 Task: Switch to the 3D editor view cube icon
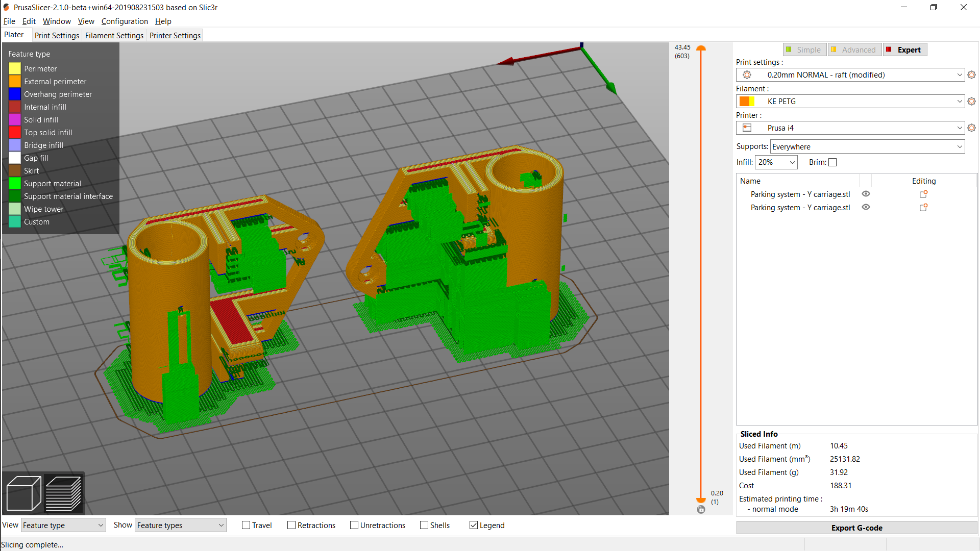coord(23,492)
